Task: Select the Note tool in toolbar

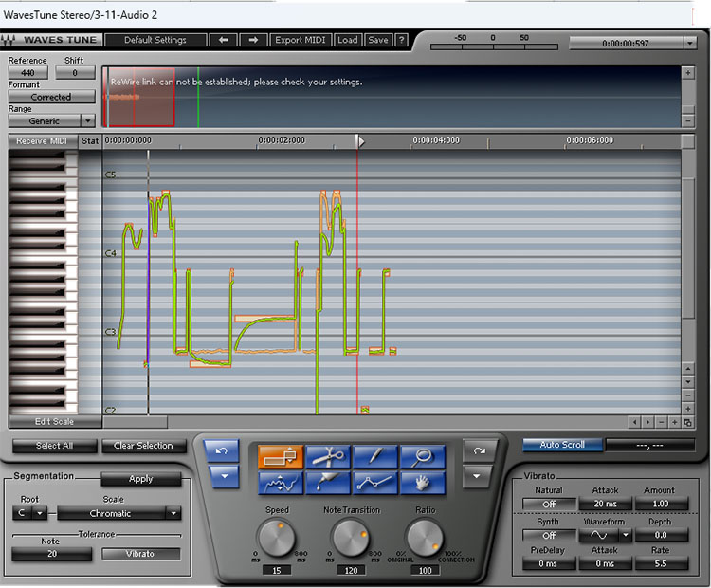Action: (x=281, y=456)
